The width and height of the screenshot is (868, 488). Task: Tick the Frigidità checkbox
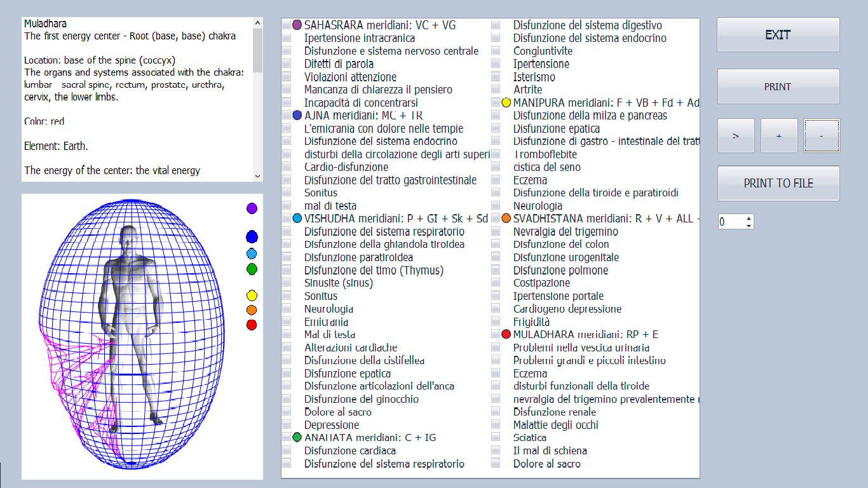[x=496, y=322]
